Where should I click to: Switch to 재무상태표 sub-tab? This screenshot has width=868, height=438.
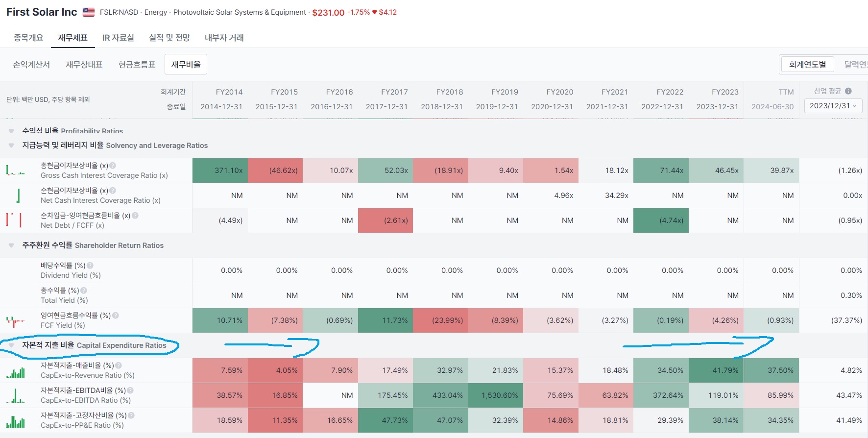pyautogui.click(x=84, y=65)
